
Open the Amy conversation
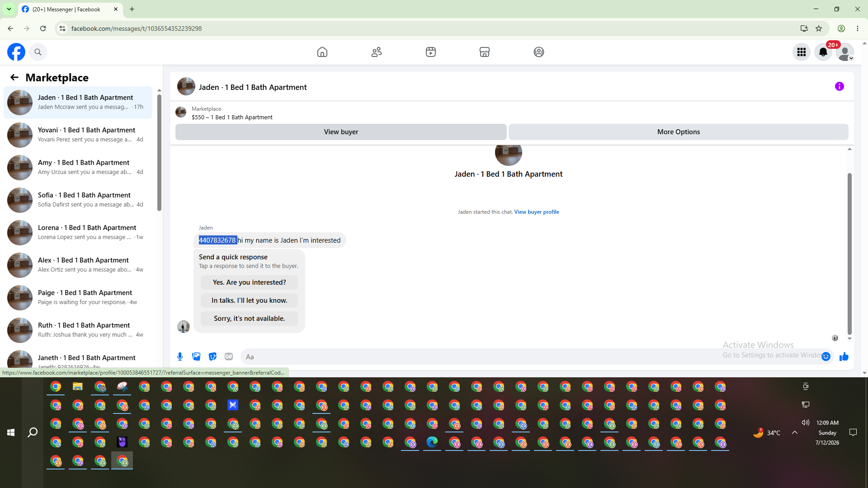(x=78, y=168)
